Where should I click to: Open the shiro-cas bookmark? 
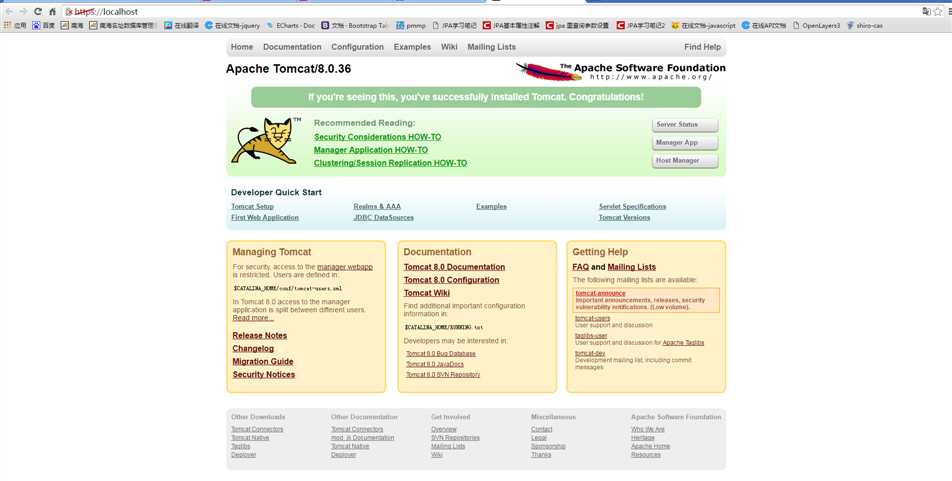865,26
